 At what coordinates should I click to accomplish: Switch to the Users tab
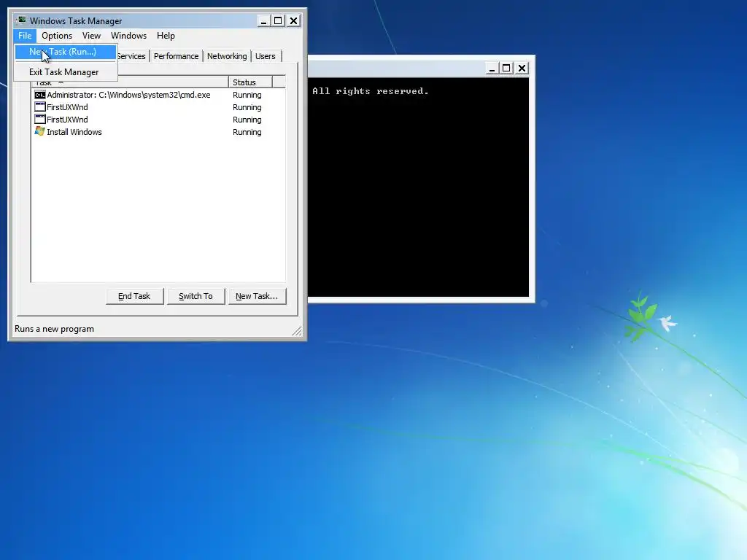[266, 56]
